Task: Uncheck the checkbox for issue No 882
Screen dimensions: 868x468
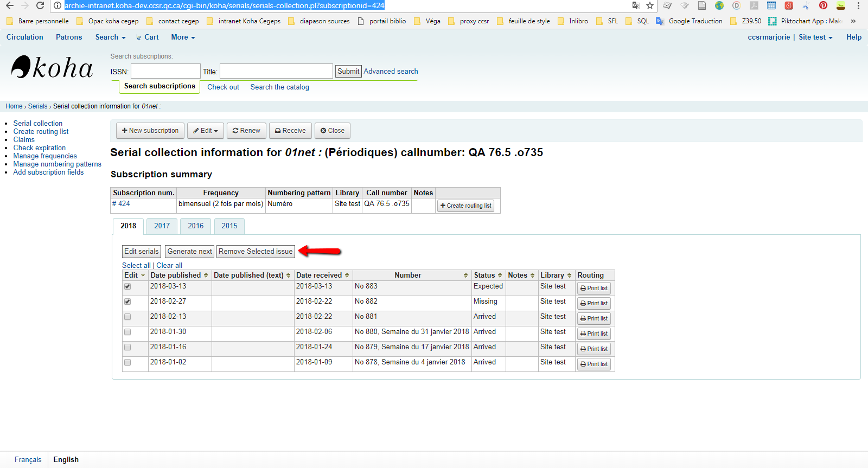Action: (127, 302)
